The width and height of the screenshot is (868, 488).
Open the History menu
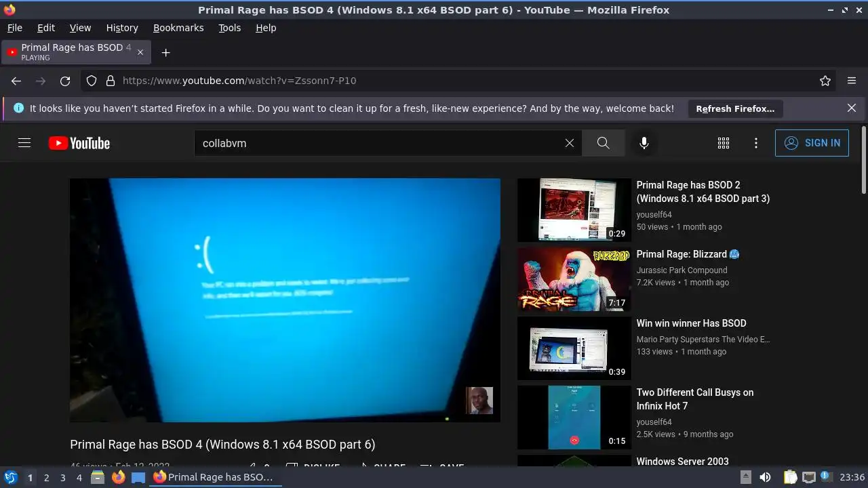tap(122, 28)
